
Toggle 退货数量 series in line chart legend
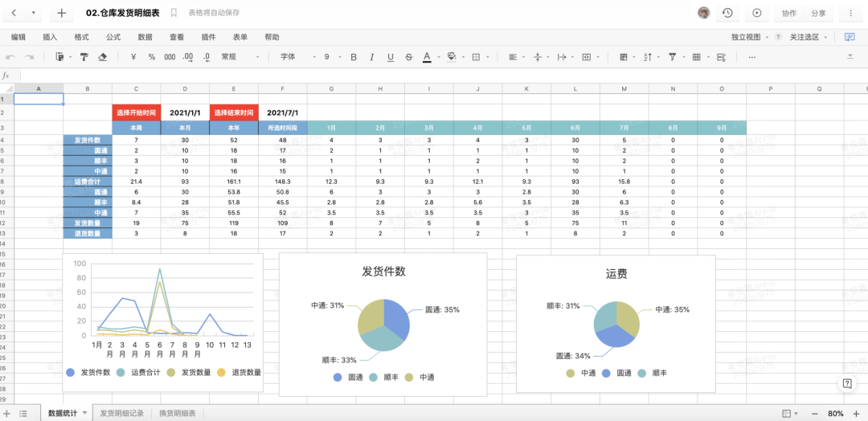pyautogui.click(x=240, y=372)
